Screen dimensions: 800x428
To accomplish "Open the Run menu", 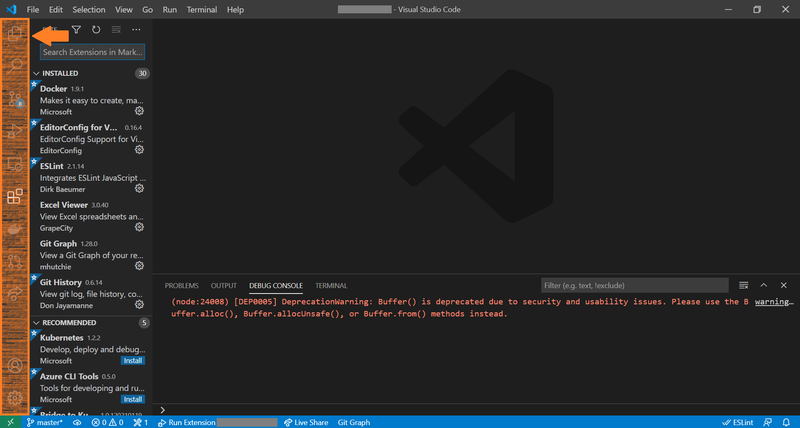I will click(x=169, y=9).
